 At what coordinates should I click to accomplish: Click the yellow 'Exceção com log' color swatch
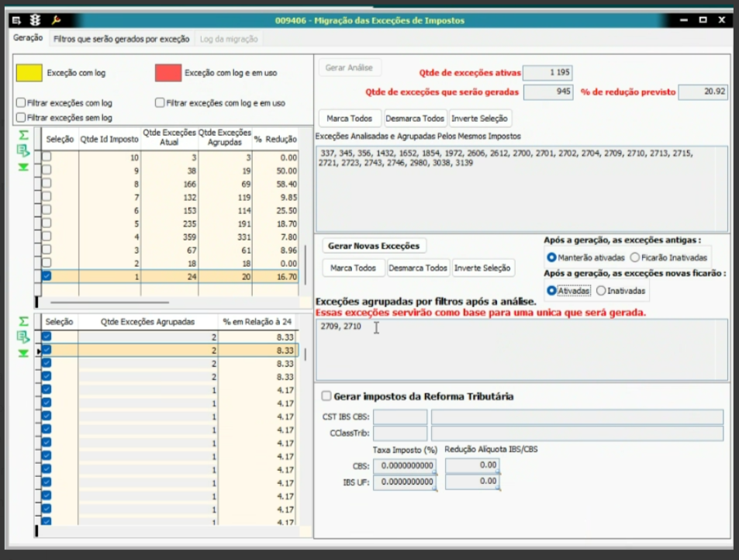coord(29,73)
